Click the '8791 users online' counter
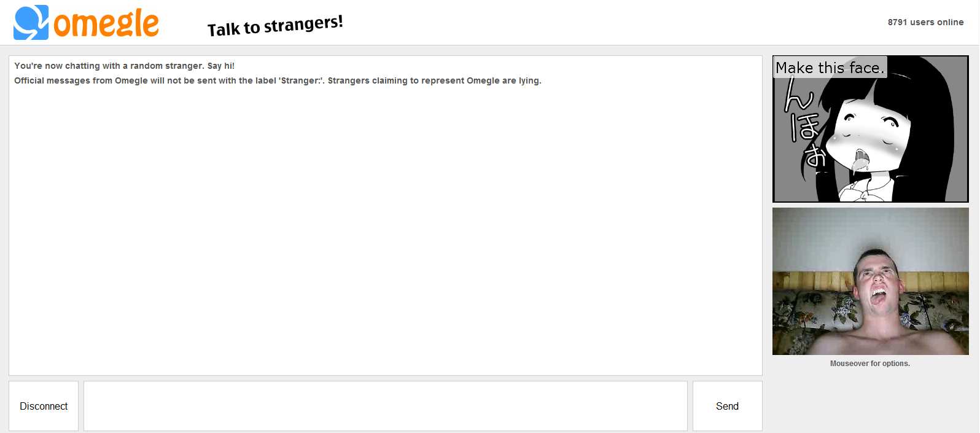980x433 pixels. [925, 22]
